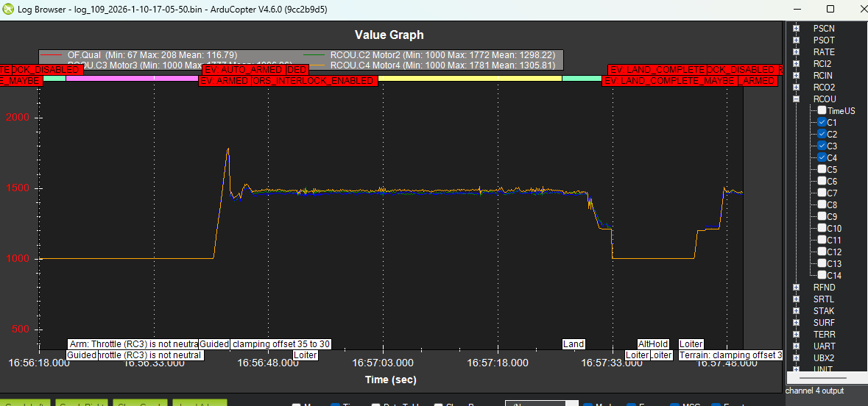The width and height of the screenshot is (868, 406).
Task: Select the PSCN tree item
Action: click(x=824, y=29)
